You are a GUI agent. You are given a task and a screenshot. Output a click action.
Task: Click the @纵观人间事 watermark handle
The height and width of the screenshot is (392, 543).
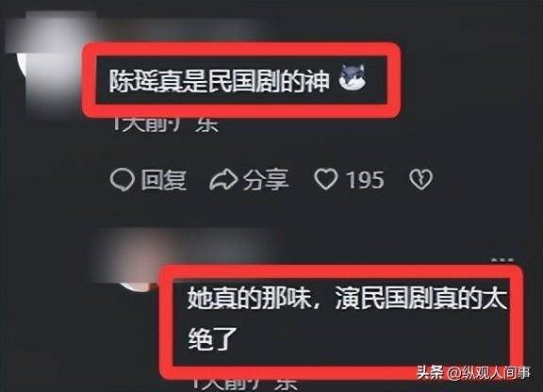488,373
